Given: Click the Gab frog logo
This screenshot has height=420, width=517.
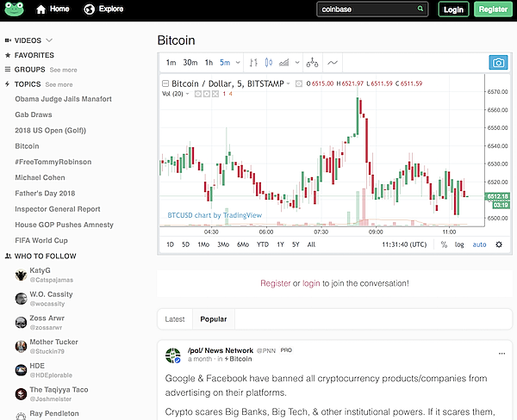Looking at the screenshot, I should click(14, 9).
